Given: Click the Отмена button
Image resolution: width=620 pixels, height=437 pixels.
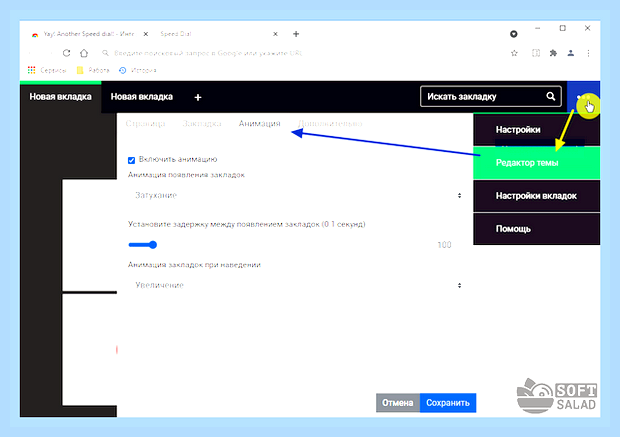Looking at the screenshot, I should click(x=398, y=403).
